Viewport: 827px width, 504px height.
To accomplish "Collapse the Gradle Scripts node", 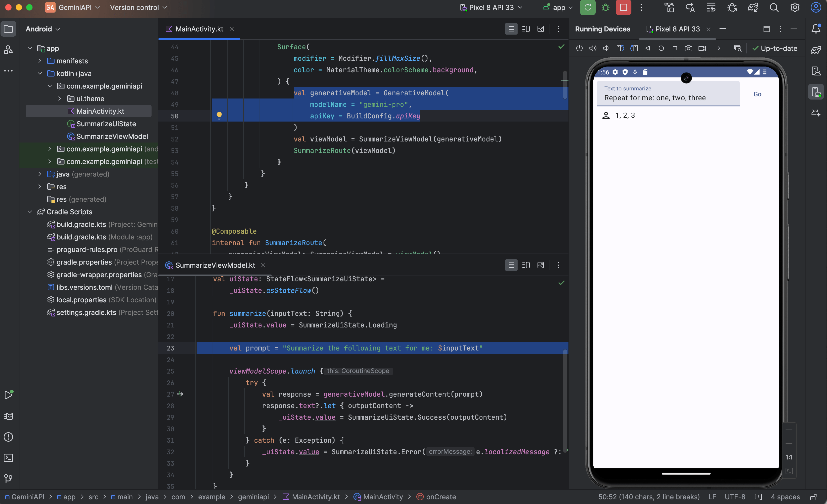I will tap(30, 212).
